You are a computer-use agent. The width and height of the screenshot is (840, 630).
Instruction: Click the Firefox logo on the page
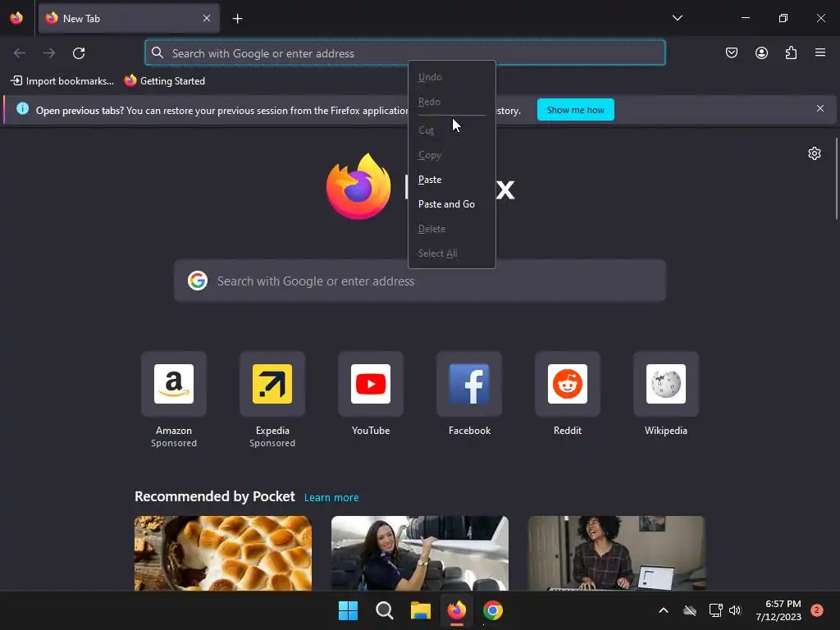tap(358, 186)
